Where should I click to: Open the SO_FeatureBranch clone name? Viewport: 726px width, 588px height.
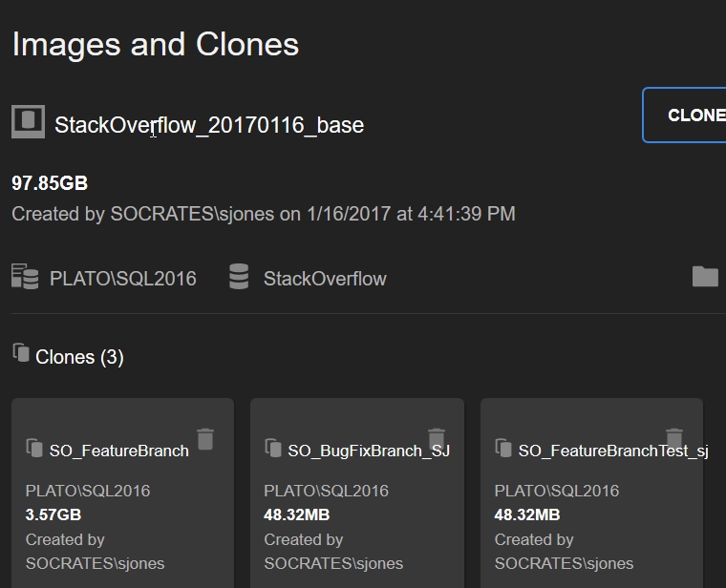tap(118, 451)
